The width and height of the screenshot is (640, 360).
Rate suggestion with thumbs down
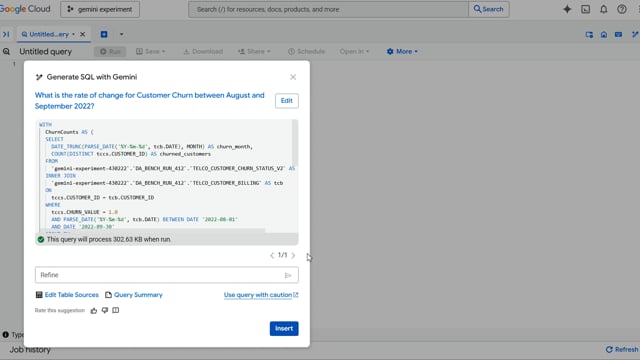tap(105, 311)
